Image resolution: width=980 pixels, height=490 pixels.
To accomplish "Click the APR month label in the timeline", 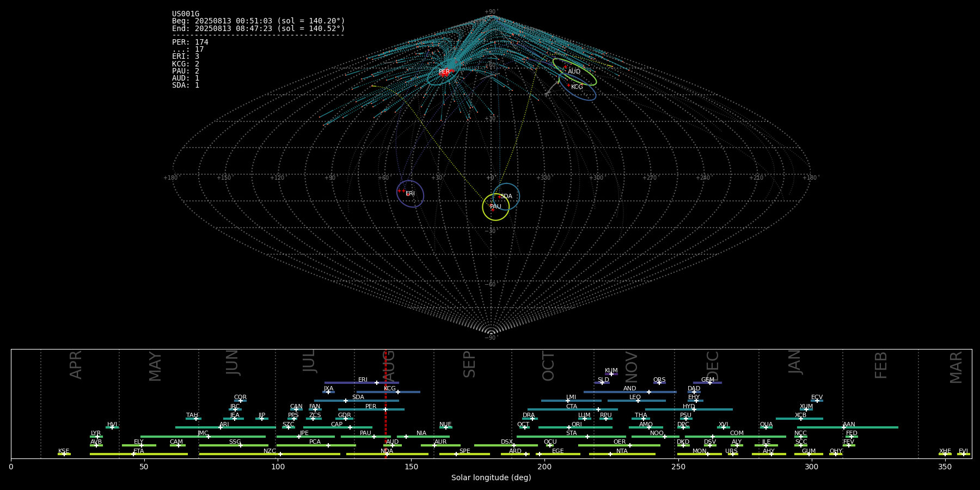I will click(x=76, y=365).
